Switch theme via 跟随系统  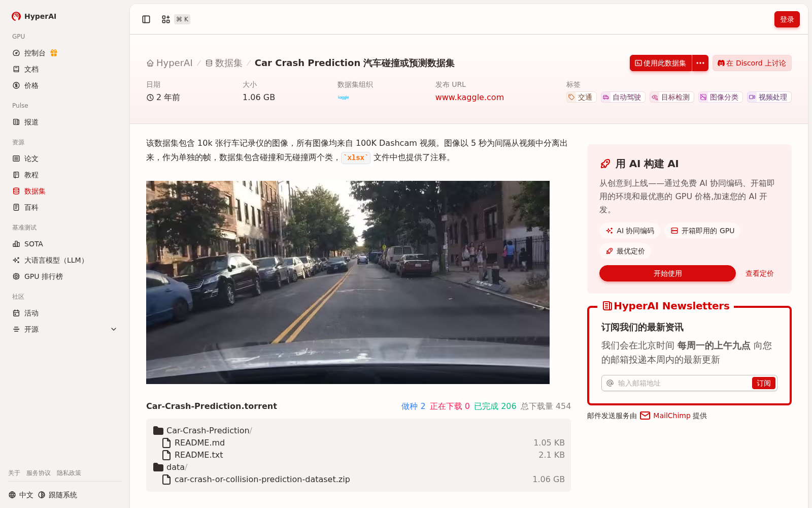click(x=57, y=495)
